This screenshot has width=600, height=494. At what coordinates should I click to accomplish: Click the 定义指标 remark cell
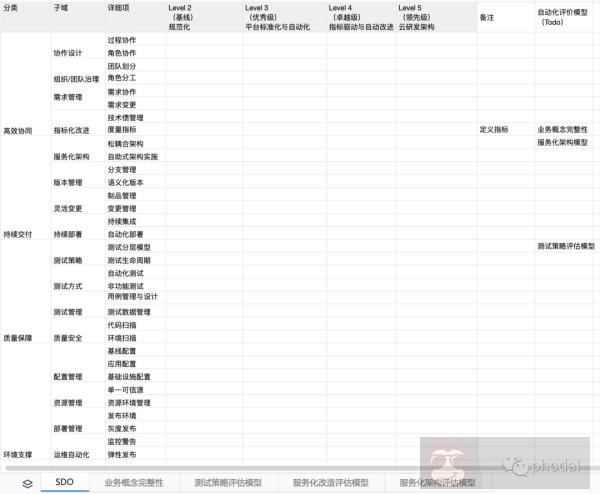[x=506, y=130]
